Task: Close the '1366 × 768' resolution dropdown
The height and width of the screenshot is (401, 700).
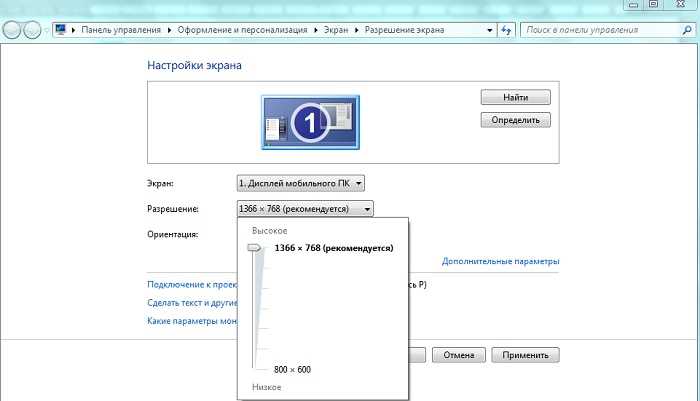Action: pyautogui.click(x=305, y=209)
